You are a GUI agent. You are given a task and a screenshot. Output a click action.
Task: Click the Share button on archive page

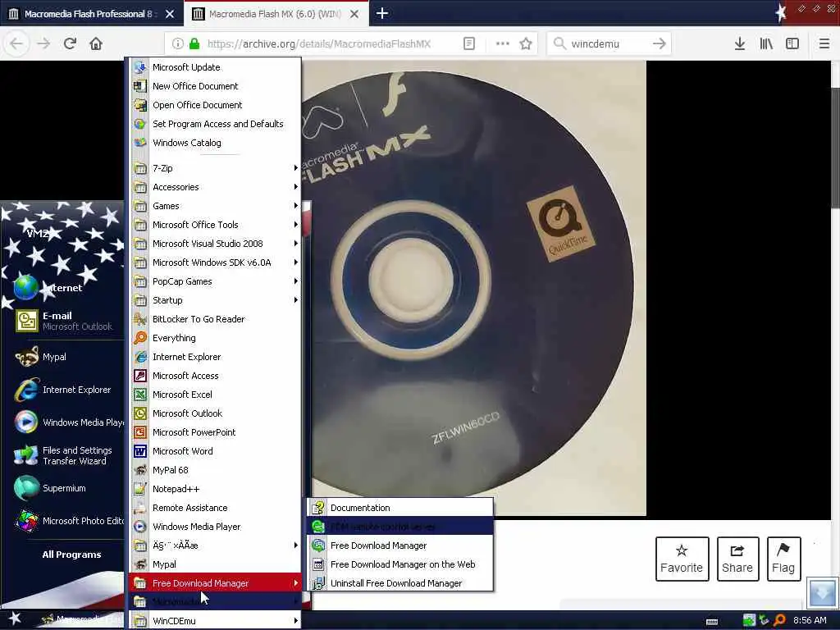click(737, 559)
